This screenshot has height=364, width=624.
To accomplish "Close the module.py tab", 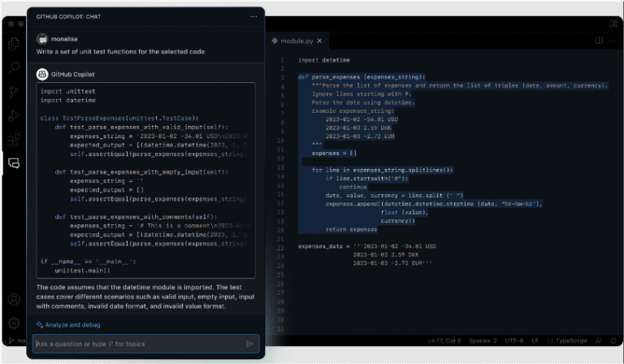I will click(319, 40).
